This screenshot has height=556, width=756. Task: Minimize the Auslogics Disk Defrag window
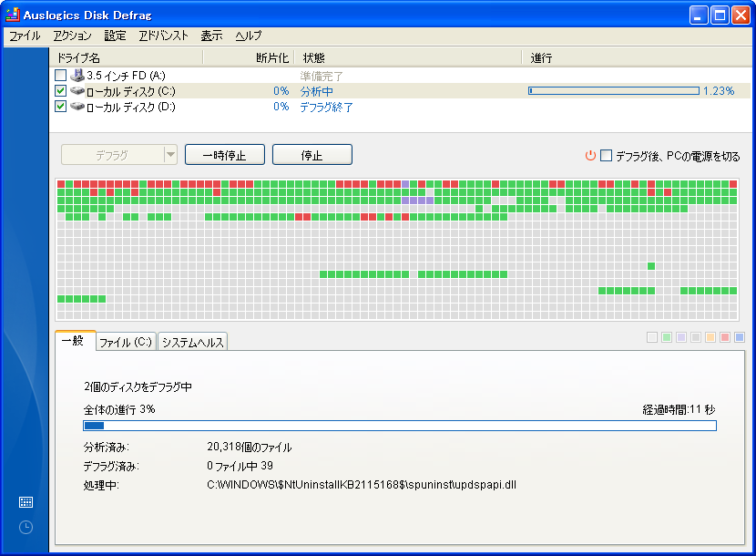(698, 15)
